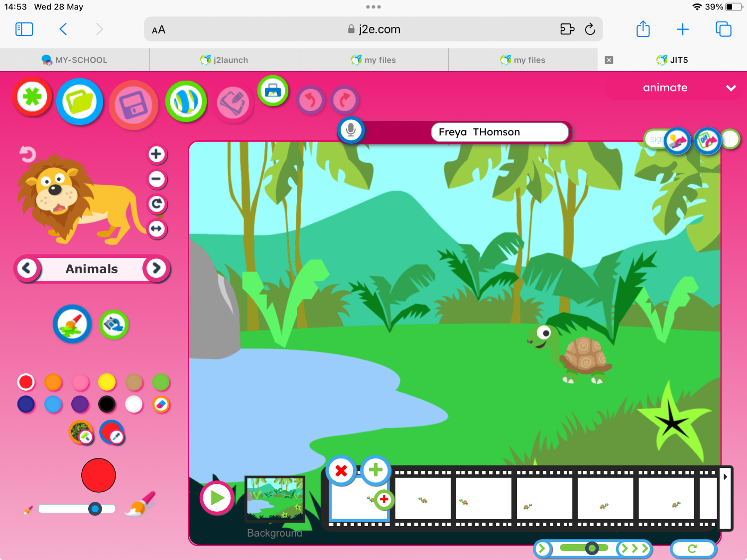Viewport: 747px width, 560px height.
Task: Set slow playback speed with single chevron
Action: coord(543,549)
